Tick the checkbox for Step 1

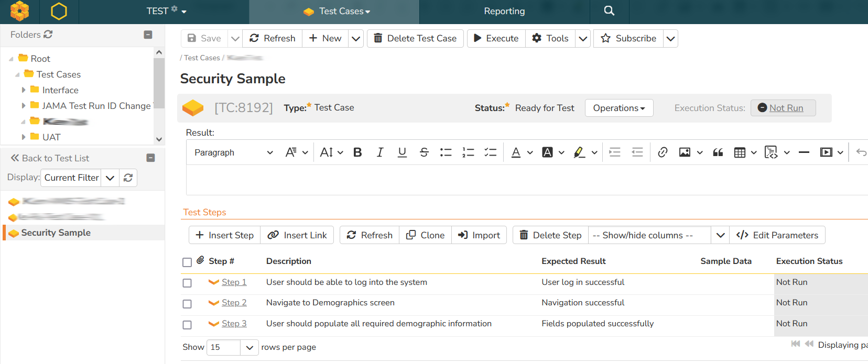pos(187,283)
